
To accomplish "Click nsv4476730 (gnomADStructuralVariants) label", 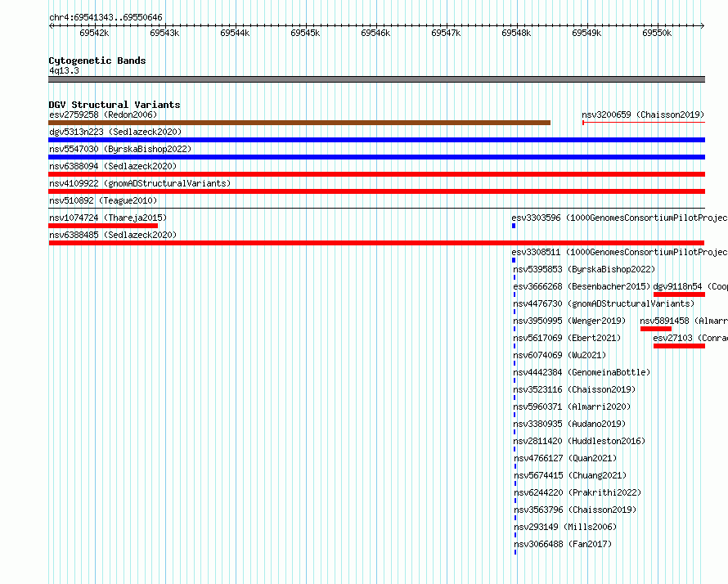I will click(x=604, y=303).
